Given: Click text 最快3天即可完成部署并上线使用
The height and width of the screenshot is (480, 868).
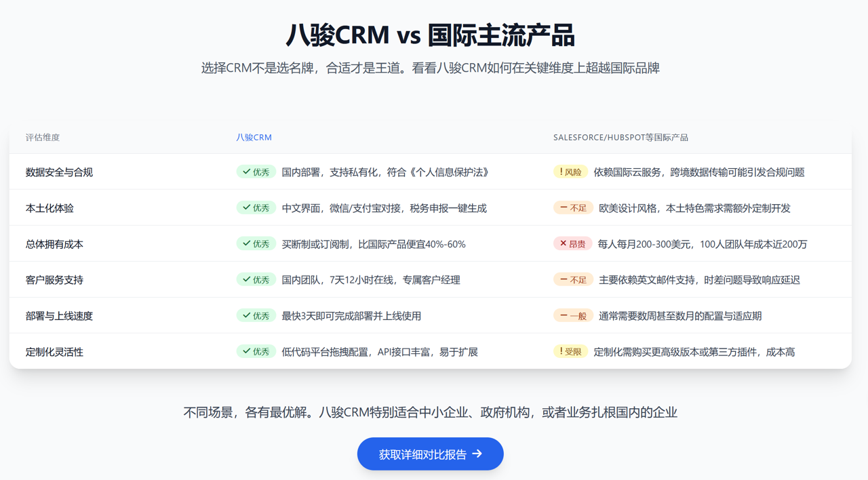Looking at the screenshot, I should [x=351, y=316].
